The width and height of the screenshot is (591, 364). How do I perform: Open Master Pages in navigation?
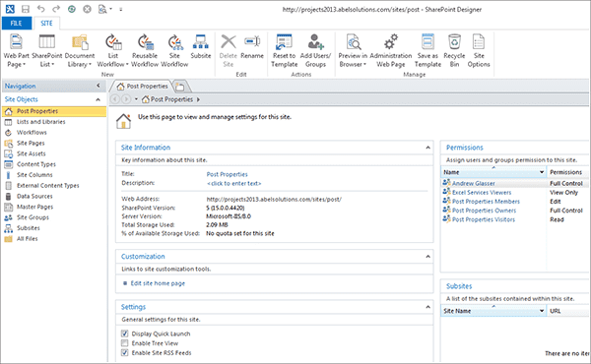coord(34,207)
